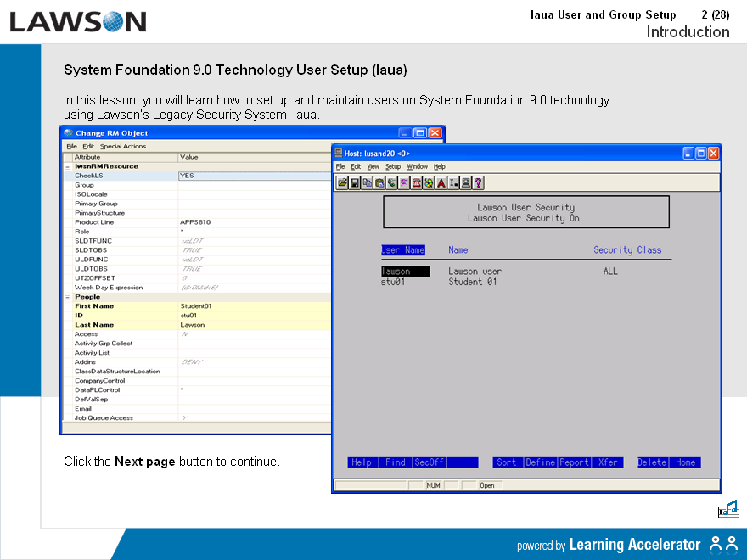The width and height of the screenshot is (747, 560).
Task: Click the I-beam cursor icon
Action: (453, 183)
